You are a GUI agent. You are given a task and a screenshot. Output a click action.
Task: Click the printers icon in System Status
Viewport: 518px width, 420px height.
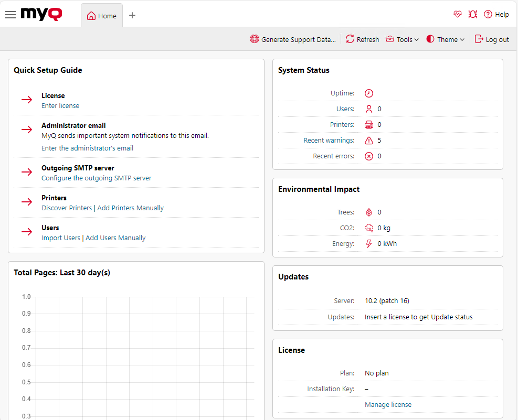(369, 125)
